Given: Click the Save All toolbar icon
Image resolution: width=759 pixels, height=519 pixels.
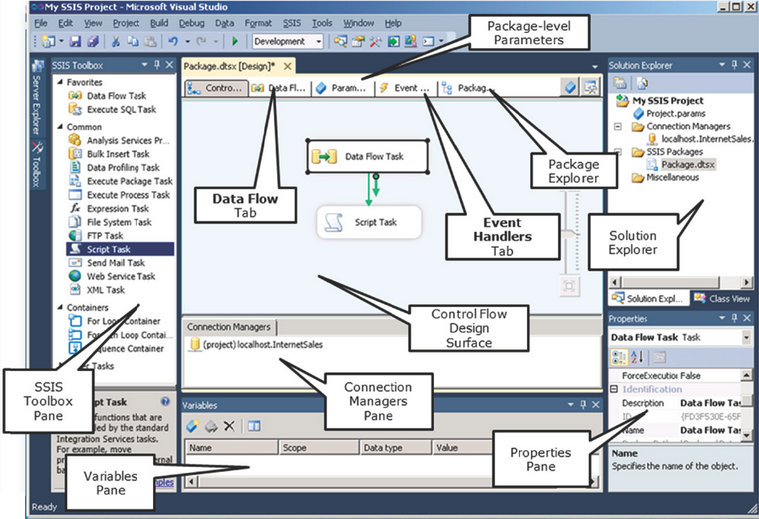Looking at the screenshot, I should coord(93,42).
